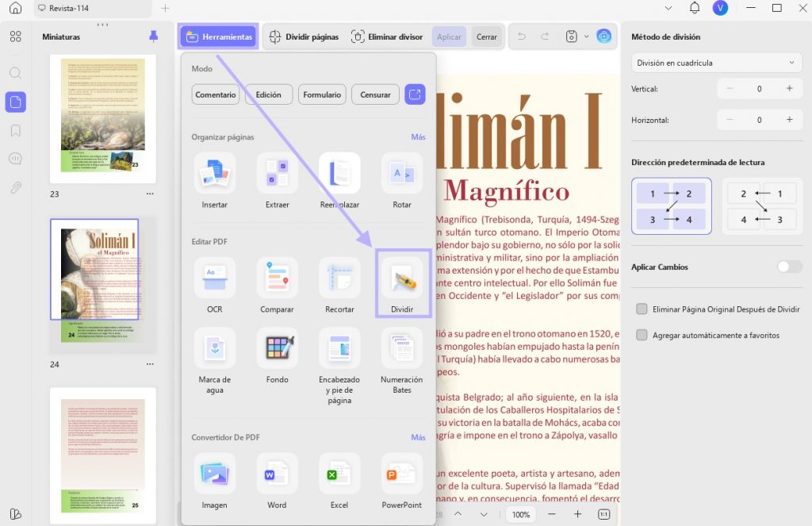The image size is (812, 526).
Task: Open the comments sidebar icon
Action: (16, 159)
